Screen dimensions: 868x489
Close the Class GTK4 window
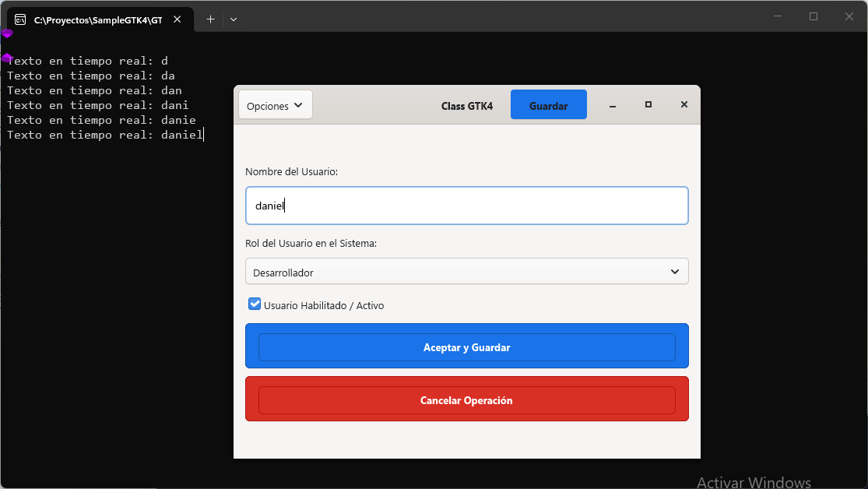coord(684,104)
